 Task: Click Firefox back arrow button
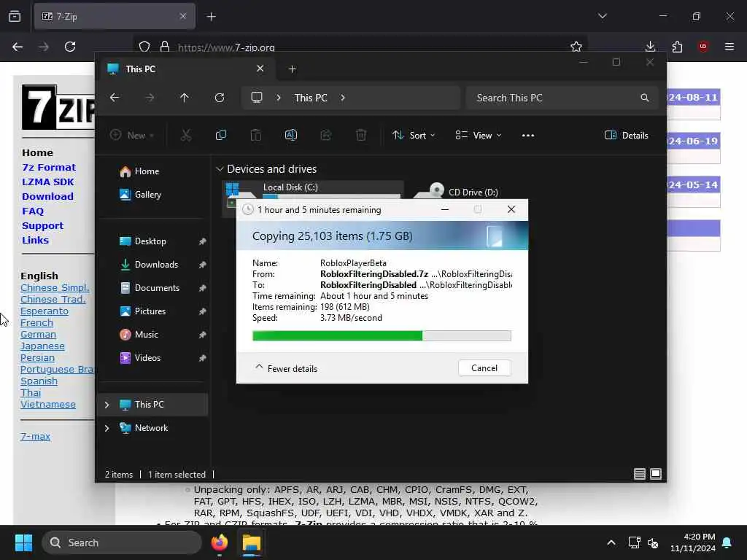[18, 47]
